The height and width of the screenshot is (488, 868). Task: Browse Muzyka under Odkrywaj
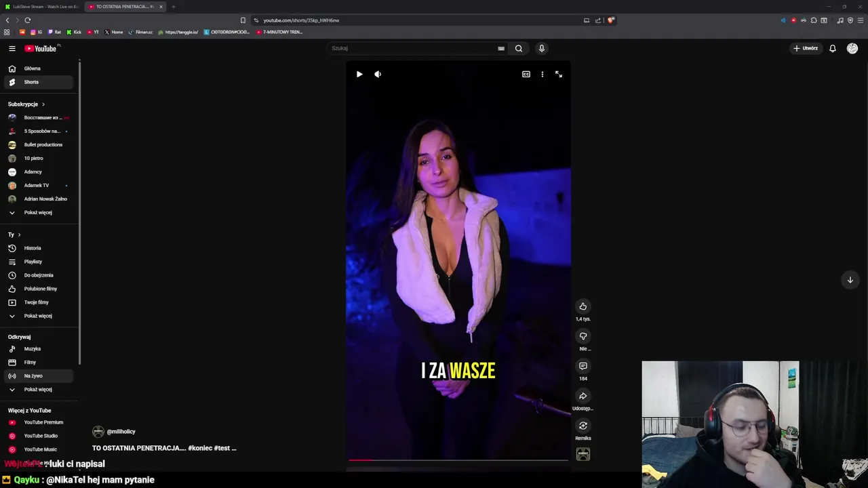pos(39,348)
